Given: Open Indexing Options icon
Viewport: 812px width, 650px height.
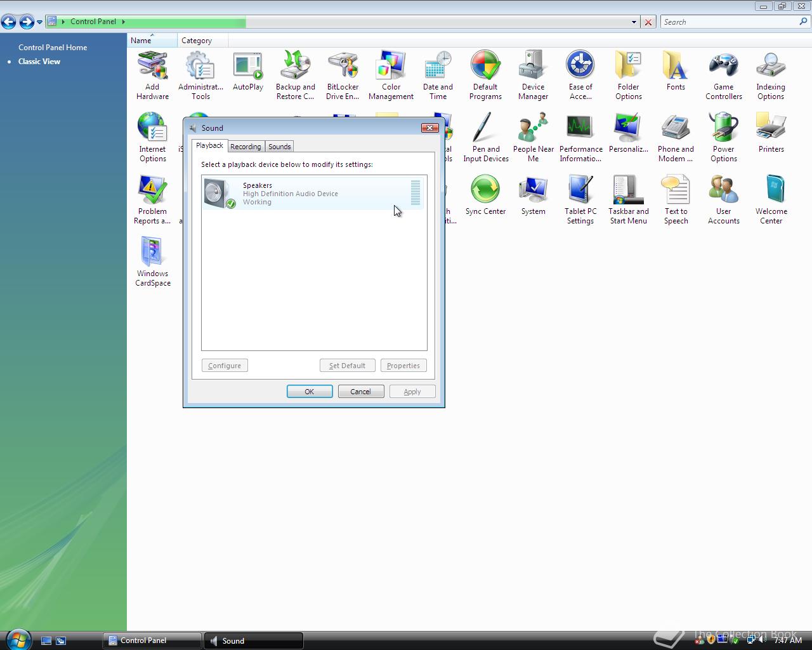Looking at the screenshot, I should [771, 76].
